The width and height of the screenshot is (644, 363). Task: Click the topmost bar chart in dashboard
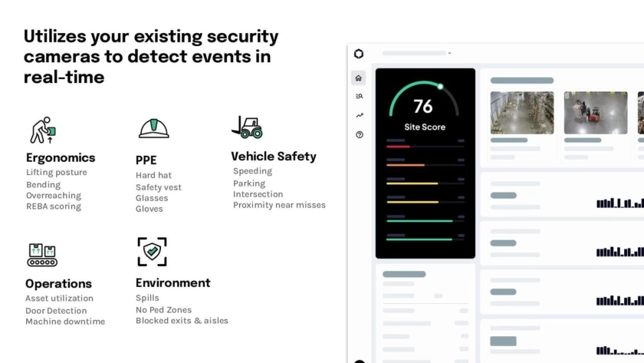[x=619, y=203]
